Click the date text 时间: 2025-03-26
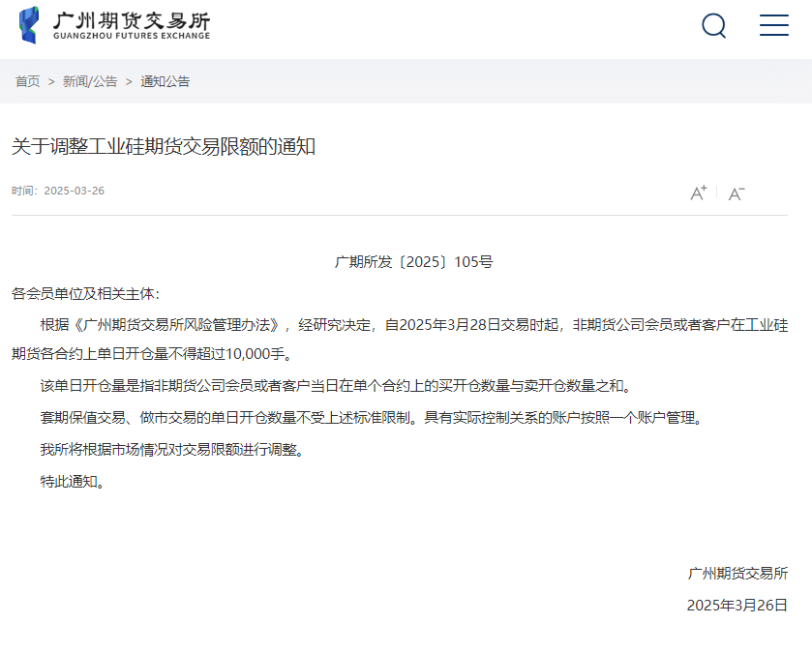Image resolution: width=812 pixels, height=653 pixels. coord(58,191)
